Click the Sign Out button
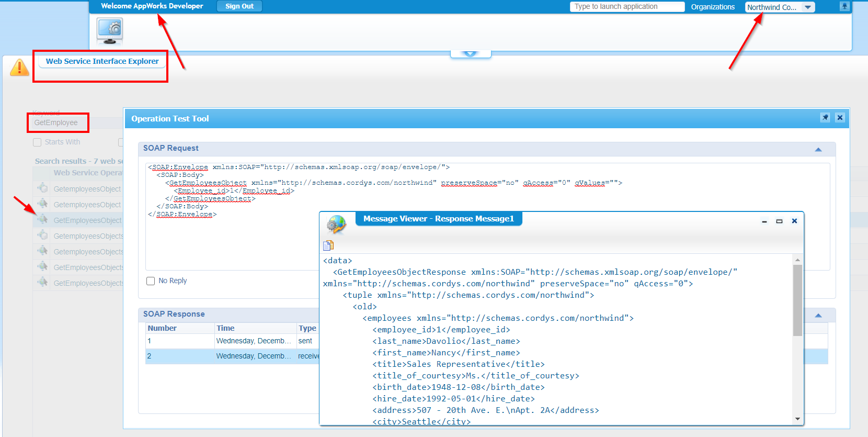 point(239,6)
